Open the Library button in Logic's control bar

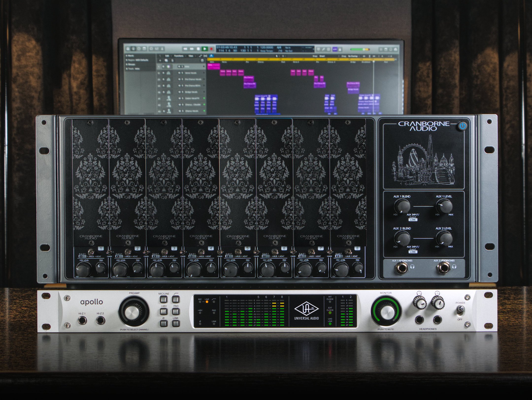coord(128,49)
